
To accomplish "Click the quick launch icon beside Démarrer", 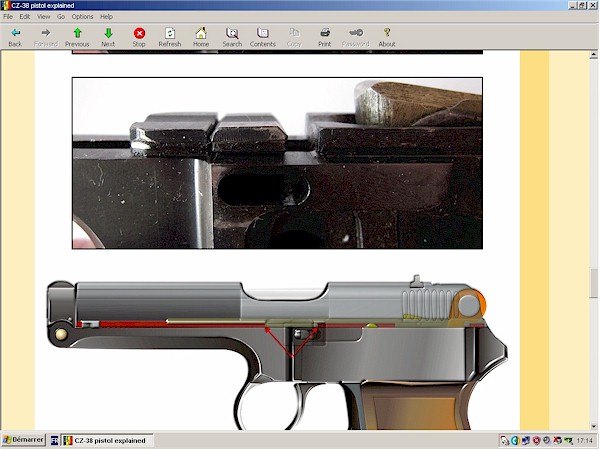I will point(54,440).
